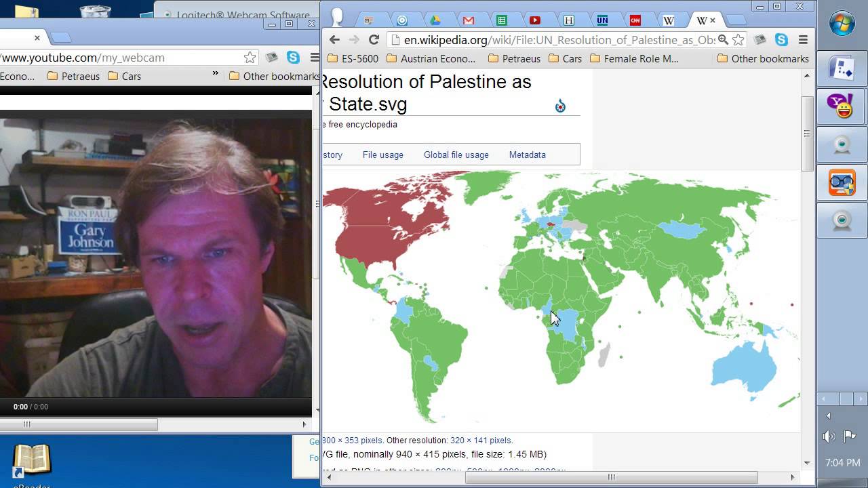Click the zoom magnifier icon in Wikipedia address bar
This screenshot has width=868, height=488.
pyautogui.click(x=723, y=40)
